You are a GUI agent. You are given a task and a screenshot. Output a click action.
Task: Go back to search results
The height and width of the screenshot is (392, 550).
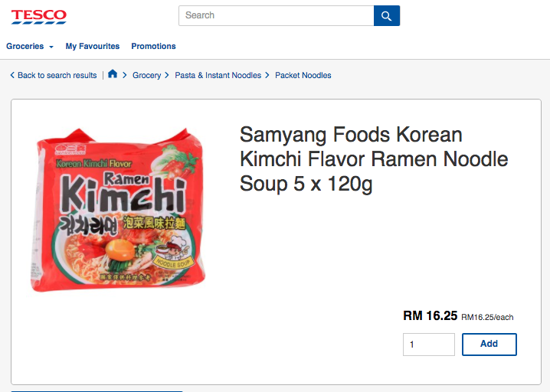point(57,75)
